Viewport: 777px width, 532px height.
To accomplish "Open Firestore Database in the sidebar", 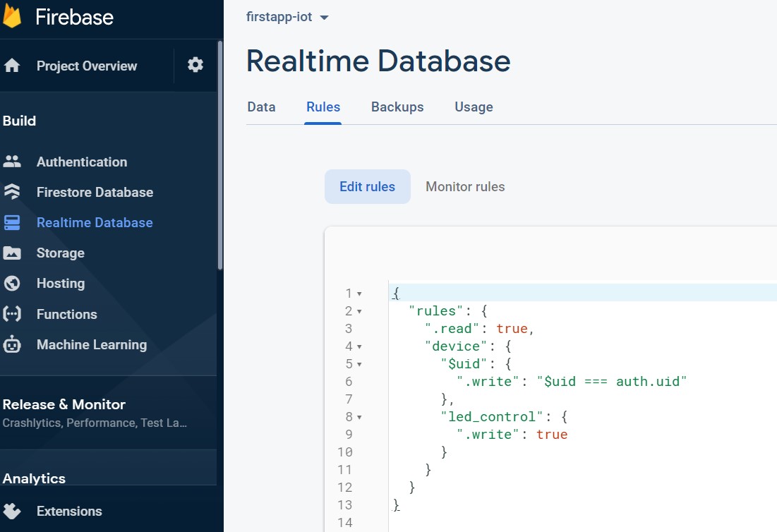I will [x=95, y=192].
